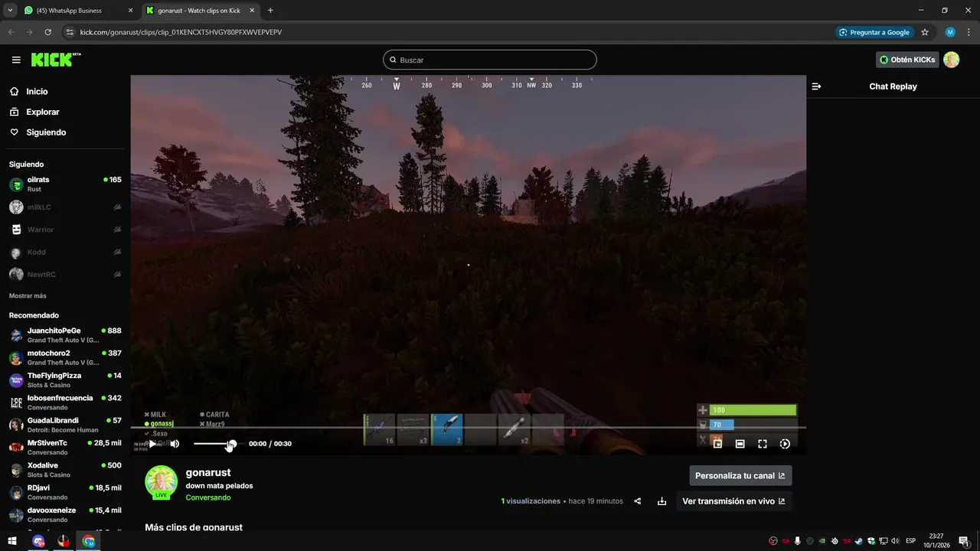
Task: Open the gonarust channel name
Action: pyautogui.click(x=208, y=473)
